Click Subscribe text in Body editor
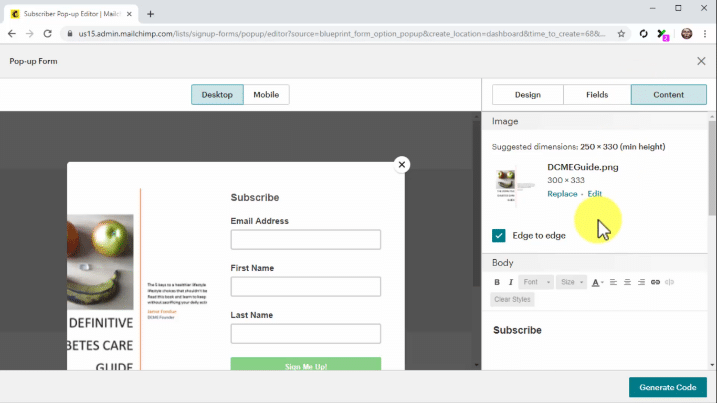The height and width of the screenshot is (403, 717). point(517,330)
